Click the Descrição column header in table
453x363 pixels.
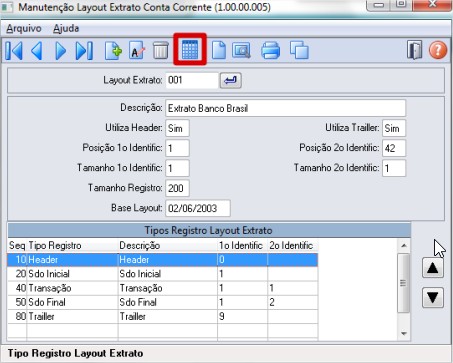click(x=168, y=246)
